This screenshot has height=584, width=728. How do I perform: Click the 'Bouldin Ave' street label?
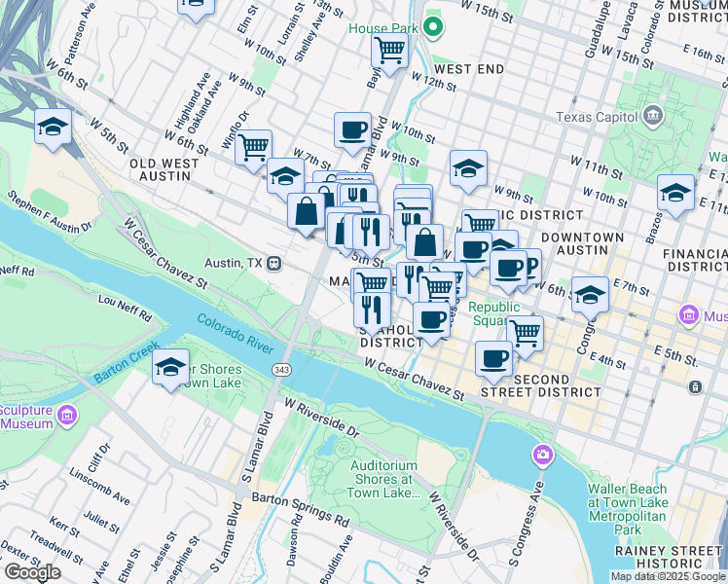pyautogui.click(x=336, y=559)
